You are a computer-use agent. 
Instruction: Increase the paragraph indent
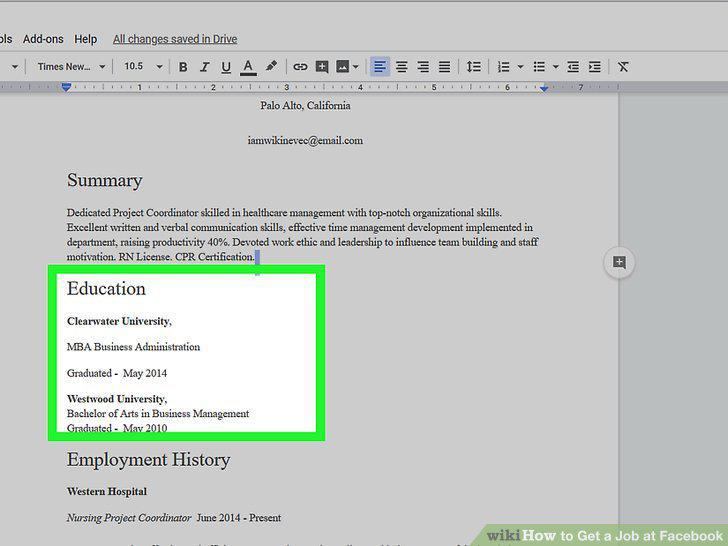595,67
